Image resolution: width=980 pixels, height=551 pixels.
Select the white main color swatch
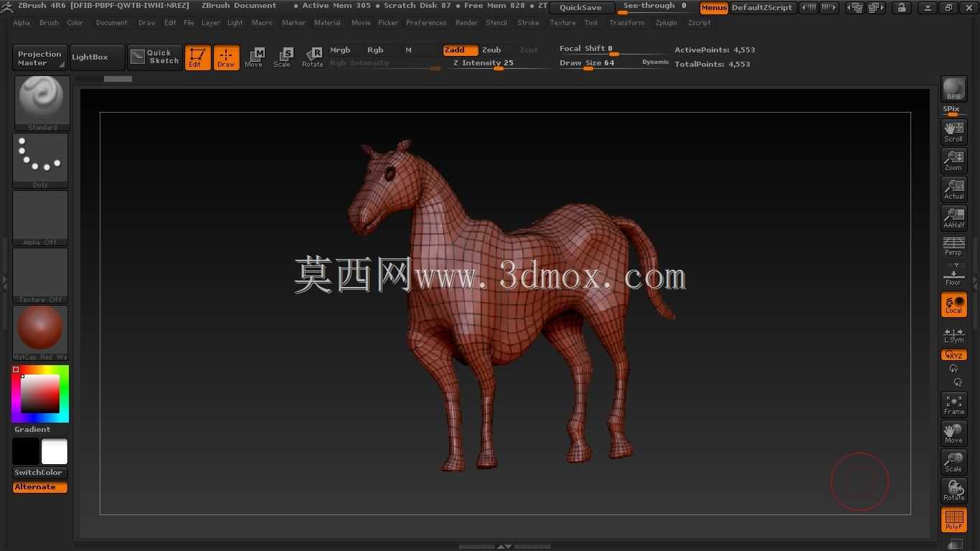point(55,452)
